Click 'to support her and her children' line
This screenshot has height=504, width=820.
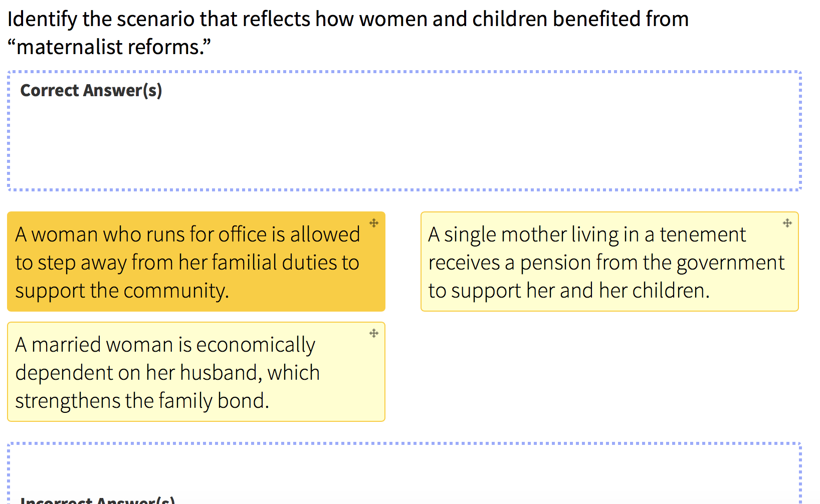[569, 291]
